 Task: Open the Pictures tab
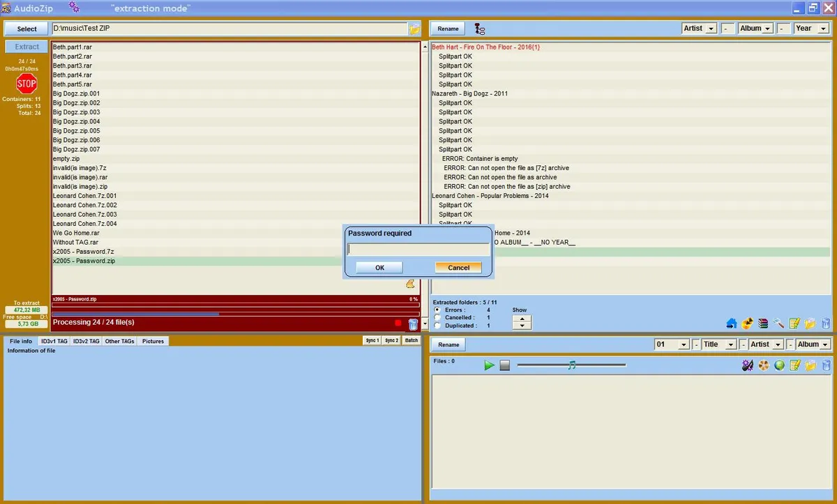pos(152,341)
